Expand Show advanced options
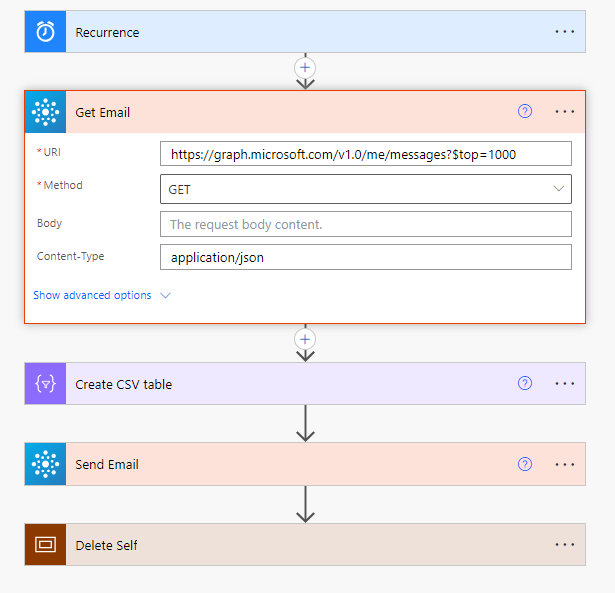 pyautogui.click(x=102, y=296)
